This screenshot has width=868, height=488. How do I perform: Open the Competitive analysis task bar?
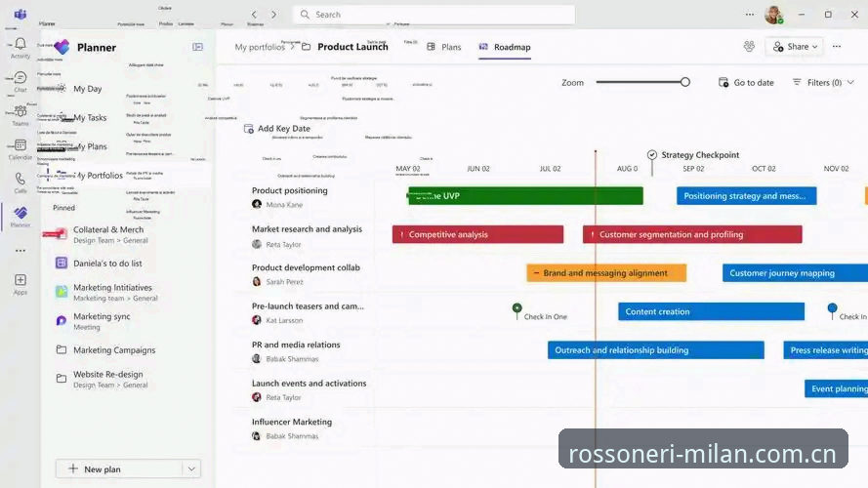[477, 234]
